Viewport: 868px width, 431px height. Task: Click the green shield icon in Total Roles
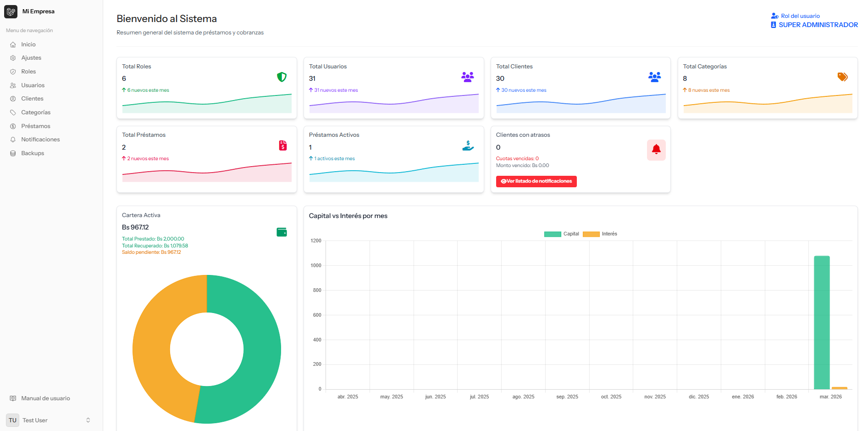point(282,77)
